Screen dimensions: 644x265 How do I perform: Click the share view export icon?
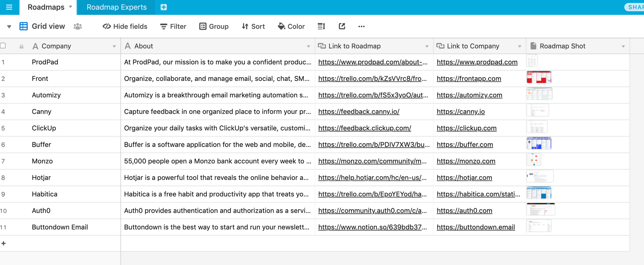[342, 26]
